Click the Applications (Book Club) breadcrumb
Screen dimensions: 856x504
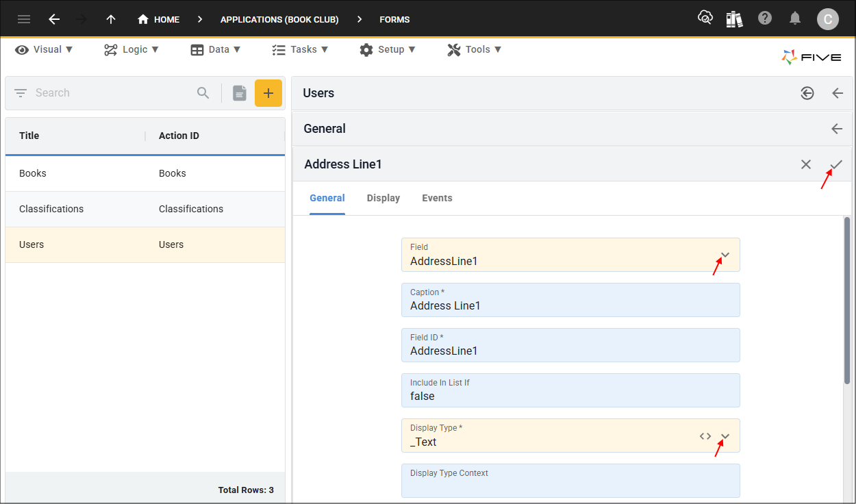pos(279,19)
